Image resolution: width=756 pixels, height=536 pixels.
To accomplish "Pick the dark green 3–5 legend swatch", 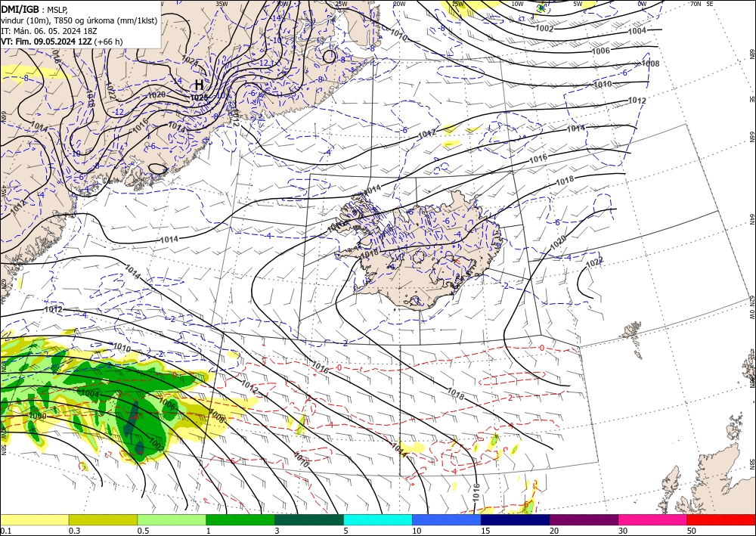I will [x=309, y=519].
